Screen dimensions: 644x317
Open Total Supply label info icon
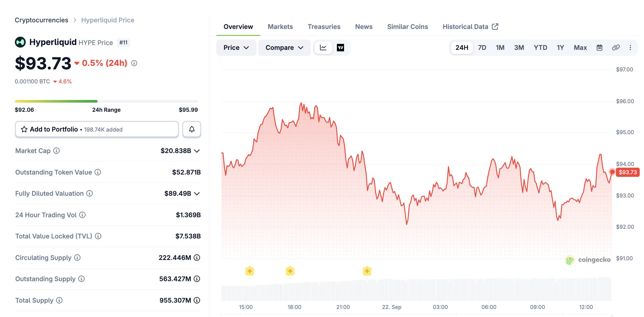pos(59,300)
